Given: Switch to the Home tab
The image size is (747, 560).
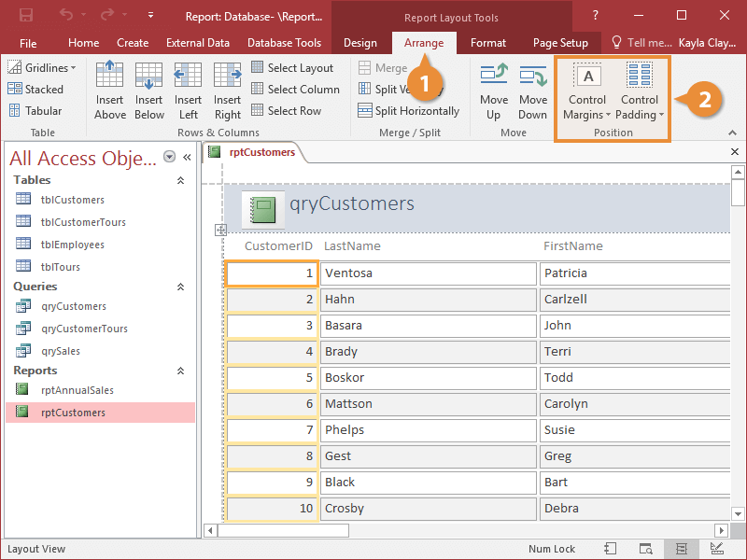Looking at the screenshot, I should 83,43.
